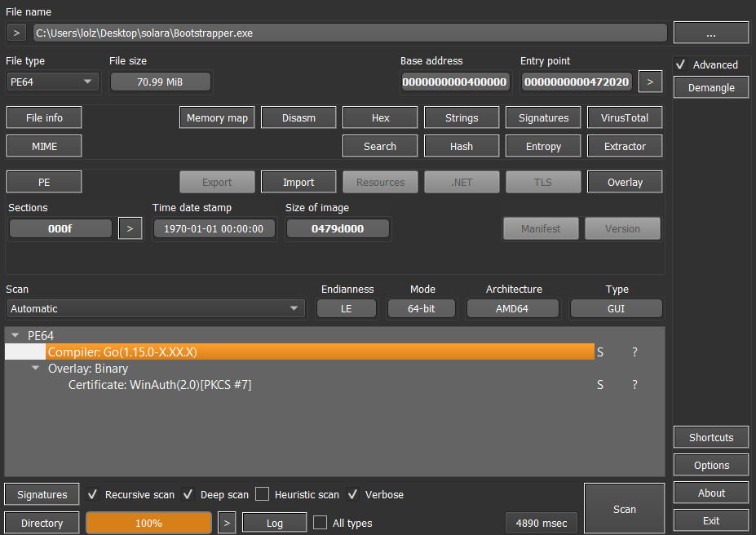Disable the Recursive scan checkbox
This screenshot has width=756, height=535.
[x=93, y=494]
